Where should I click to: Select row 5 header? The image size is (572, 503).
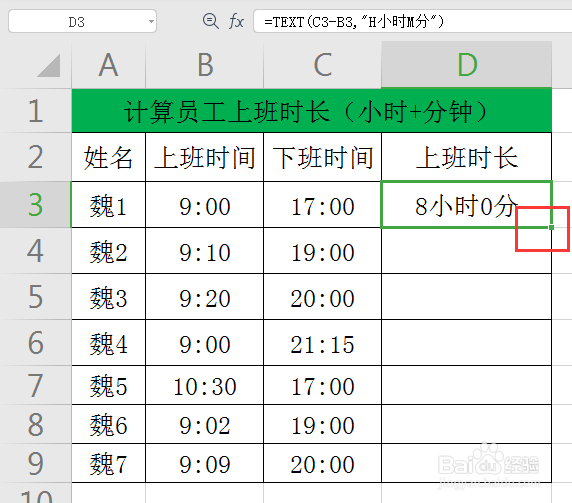point(35,297)
